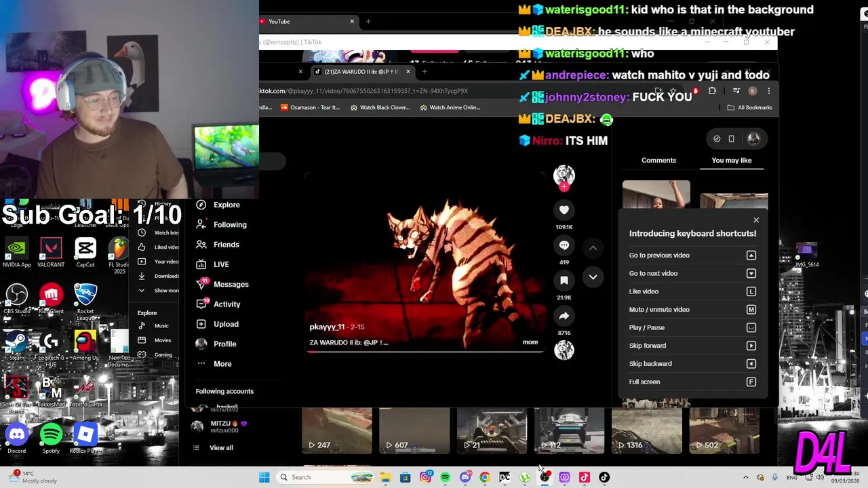Open the Roblox Player desktop shortcut
This screenshot has width=868, height=488.
click(x=85, y=439)
